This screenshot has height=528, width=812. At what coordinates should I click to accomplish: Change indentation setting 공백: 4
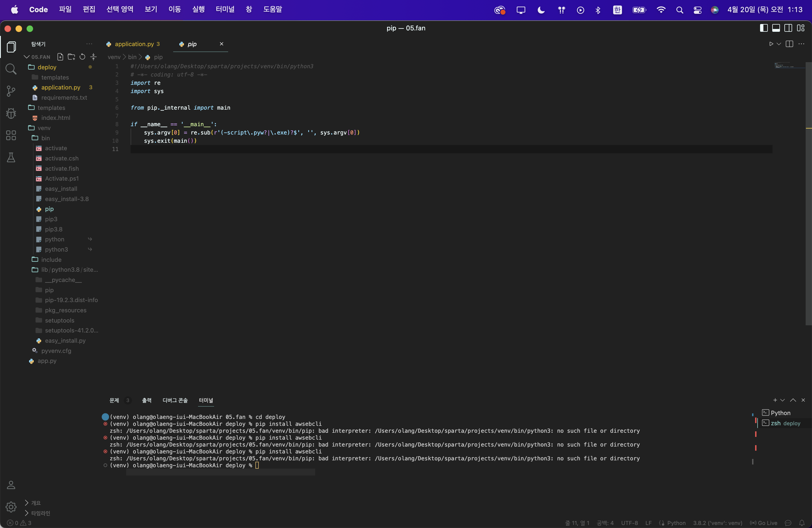605,523
